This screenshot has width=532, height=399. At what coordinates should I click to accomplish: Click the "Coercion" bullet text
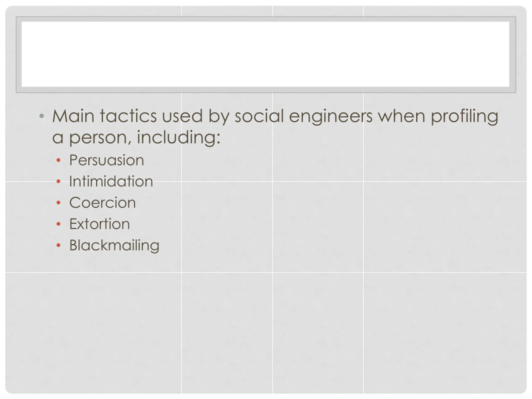click(102, 202)
